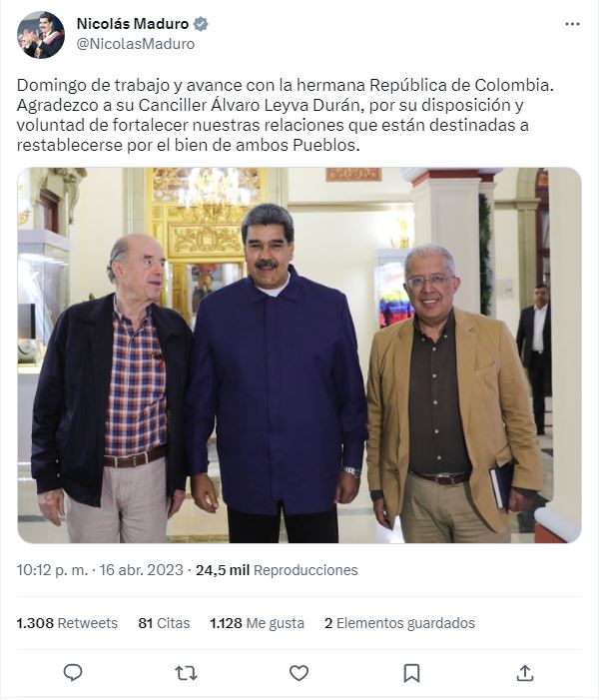
Task: Open the attached photo of three men
Action: [x=299, y=354]
